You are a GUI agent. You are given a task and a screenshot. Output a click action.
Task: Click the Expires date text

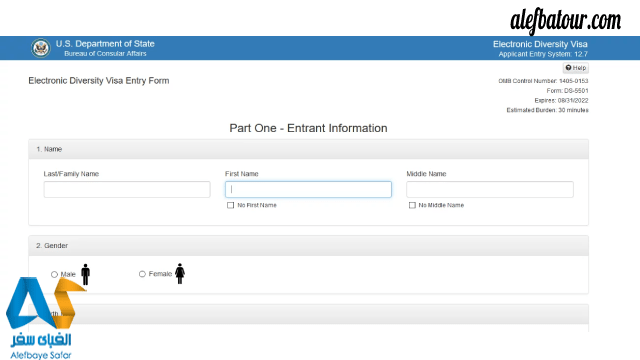(x=561, y=100)
